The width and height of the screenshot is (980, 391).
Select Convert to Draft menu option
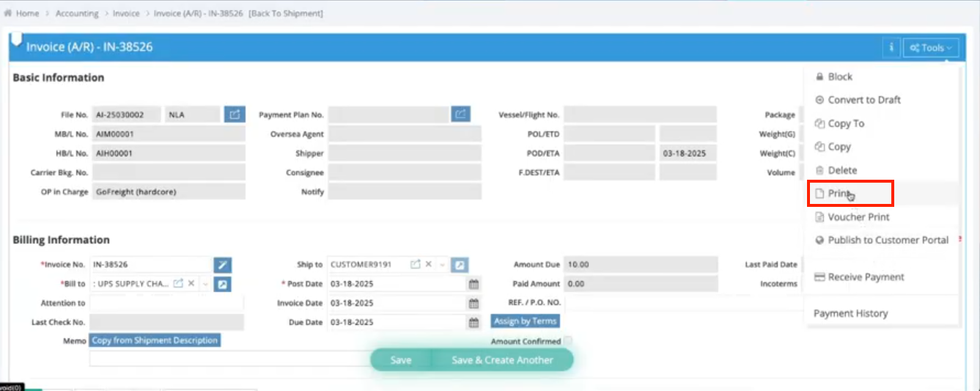863,100
